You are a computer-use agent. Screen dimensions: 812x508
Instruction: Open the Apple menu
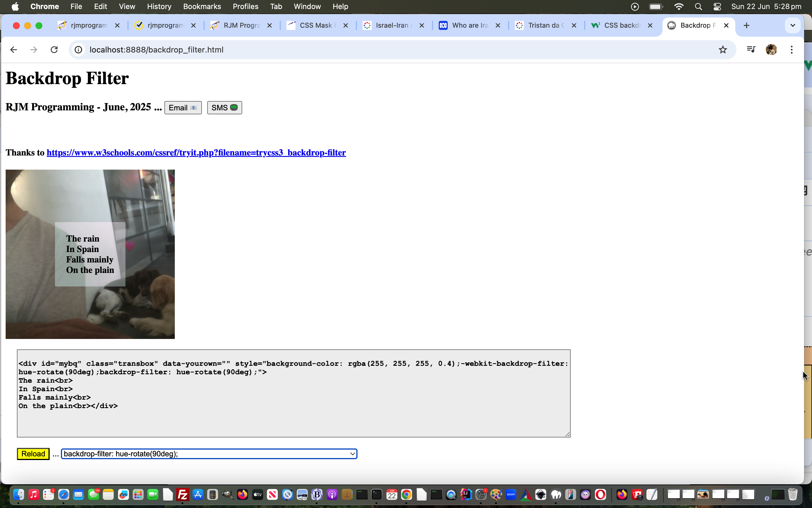click(x=15, y=7)
